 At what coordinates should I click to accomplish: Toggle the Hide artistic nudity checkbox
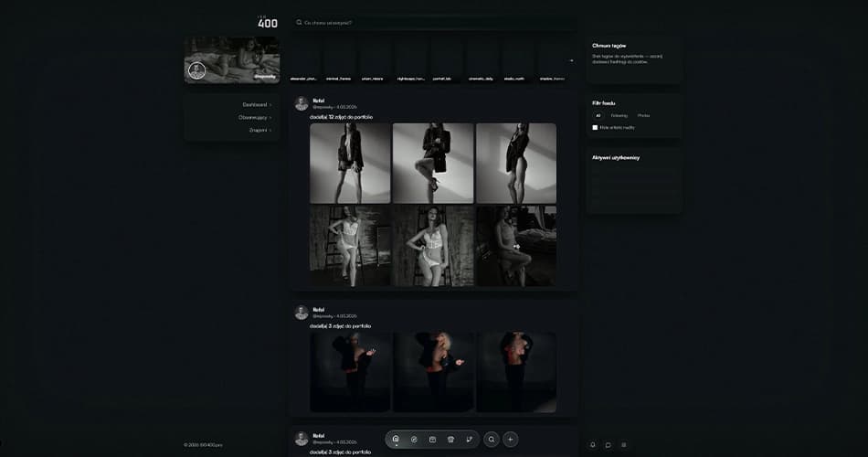pyautogui.click(x=596, y=128)
